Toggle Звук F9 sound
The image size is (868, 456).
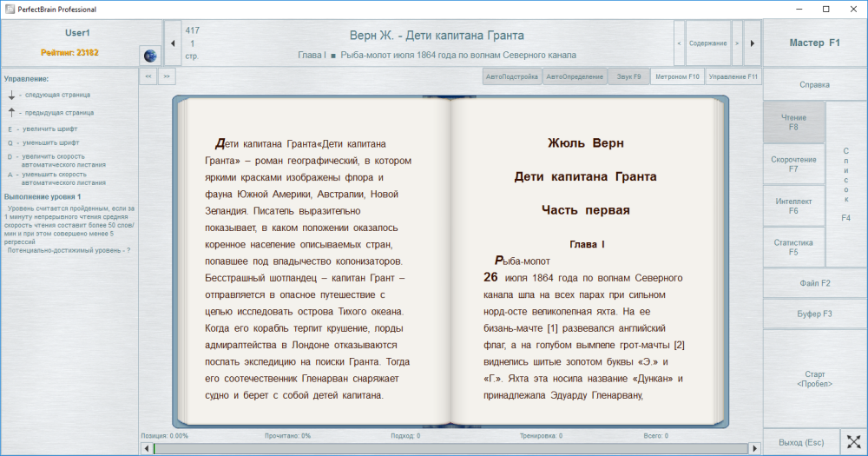tap(628, 77)
